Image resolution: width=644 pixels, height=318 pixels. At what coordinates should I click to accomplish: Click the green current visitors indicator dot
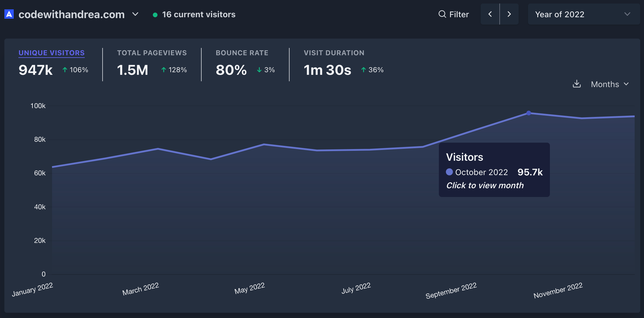(155, 14)
